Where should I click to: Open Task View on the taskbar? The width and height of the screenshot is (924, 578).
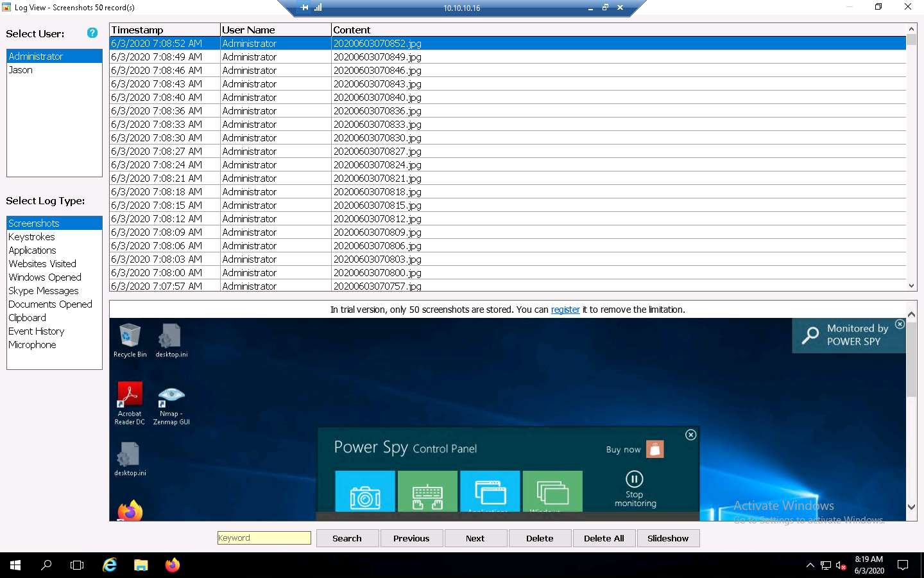[x=77, y=565]
